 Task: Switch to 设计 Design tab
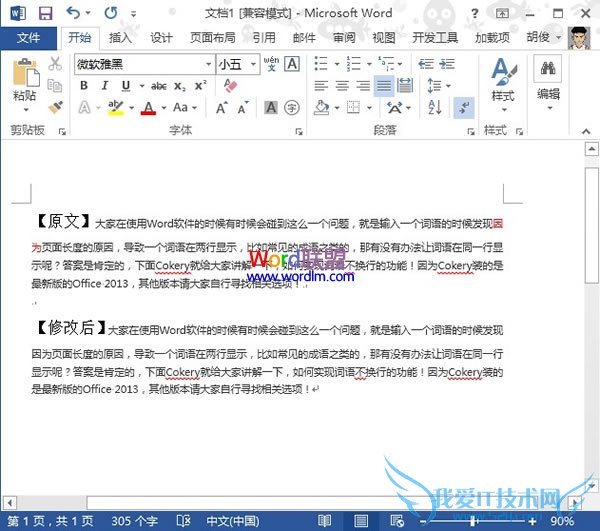(161, 37)
